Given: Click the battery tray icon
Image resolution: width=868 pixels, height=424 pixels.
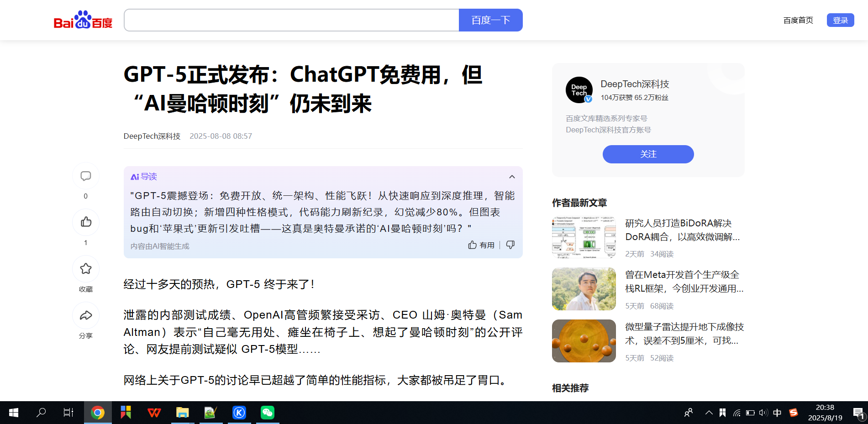Looking at the screenshot, I should (x=750, y=413).
